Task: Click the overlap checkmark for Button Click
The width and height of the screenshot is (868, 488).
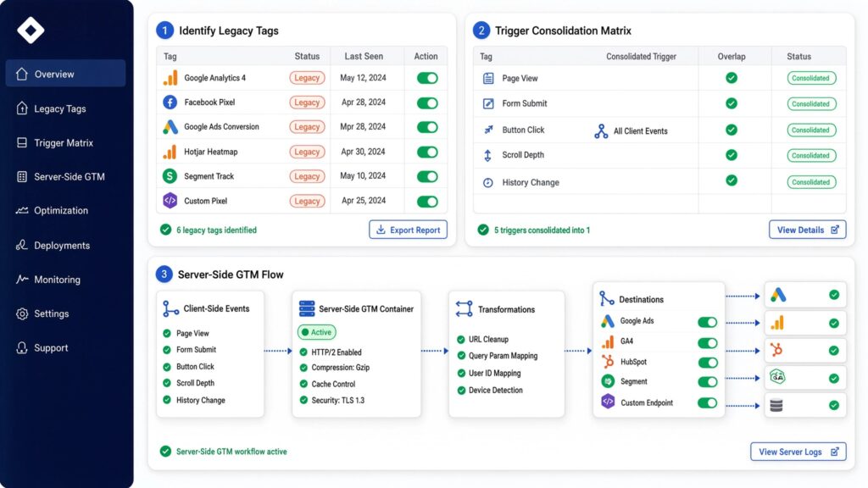Action: click(x=732, y=130)
